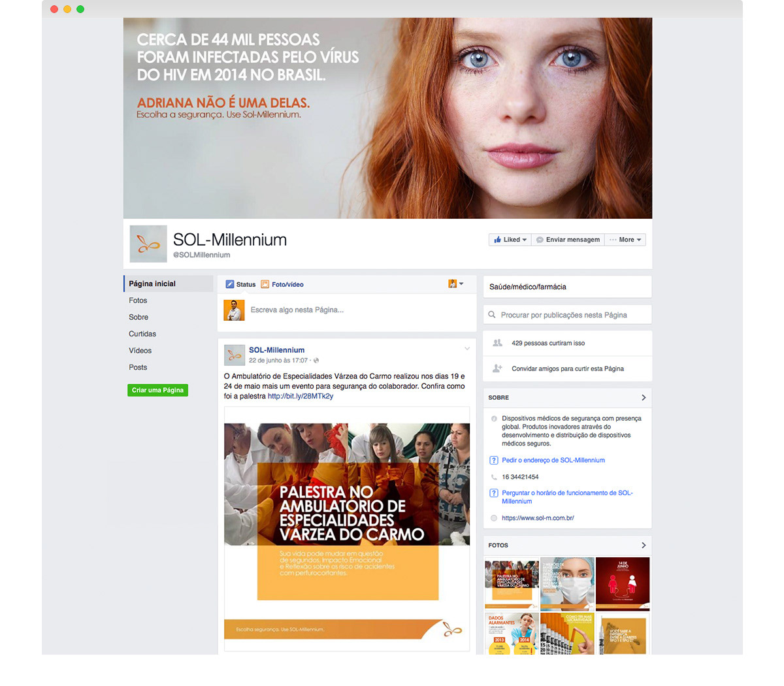
Task: Focus the Procurar por publicações search field
Action: 567,315
